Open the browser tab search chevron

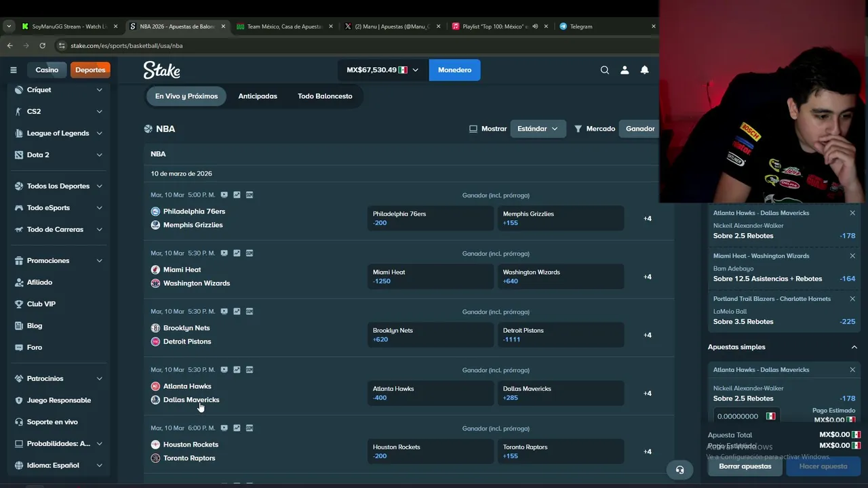click(9, 26)
